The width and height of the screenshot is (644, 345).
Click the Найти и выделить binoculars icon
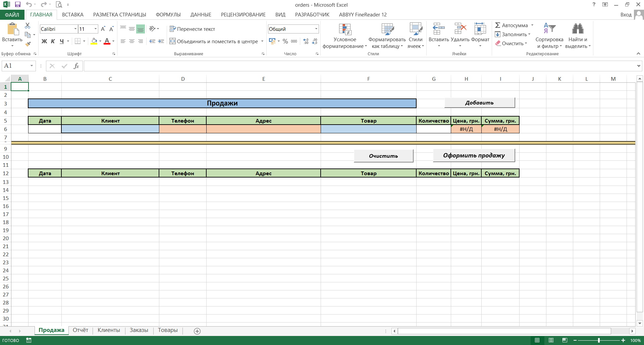578,29
